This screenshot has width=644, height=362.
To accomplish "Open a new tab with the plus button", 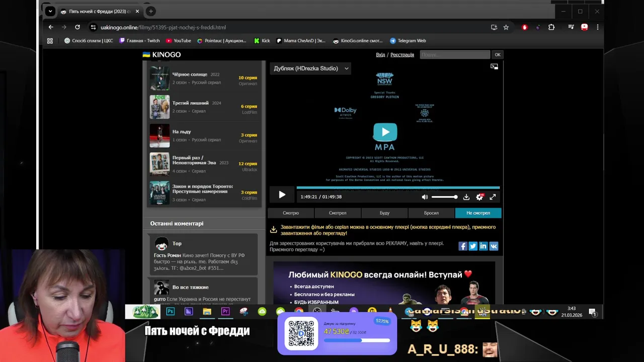I will coord(150,11).
